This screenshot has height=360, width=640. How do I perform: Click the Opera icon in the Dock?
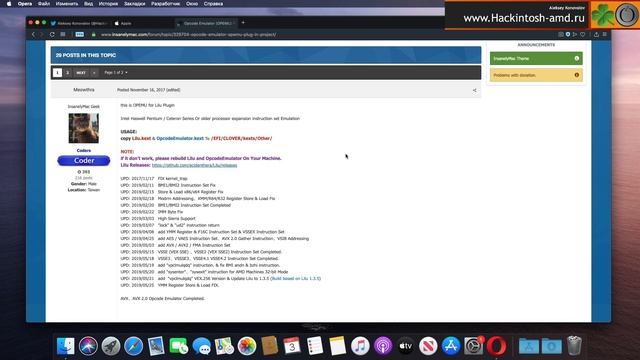496,346
